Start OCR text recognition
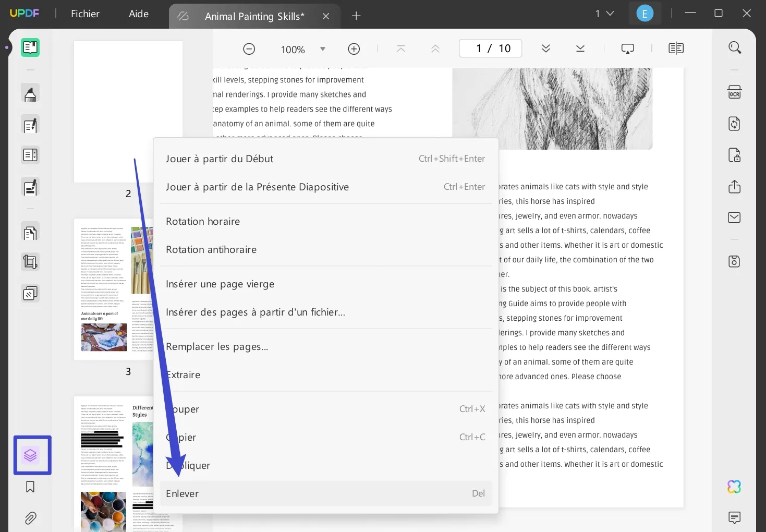The height and width of the screenshot is (532, 766). [734, 91]
